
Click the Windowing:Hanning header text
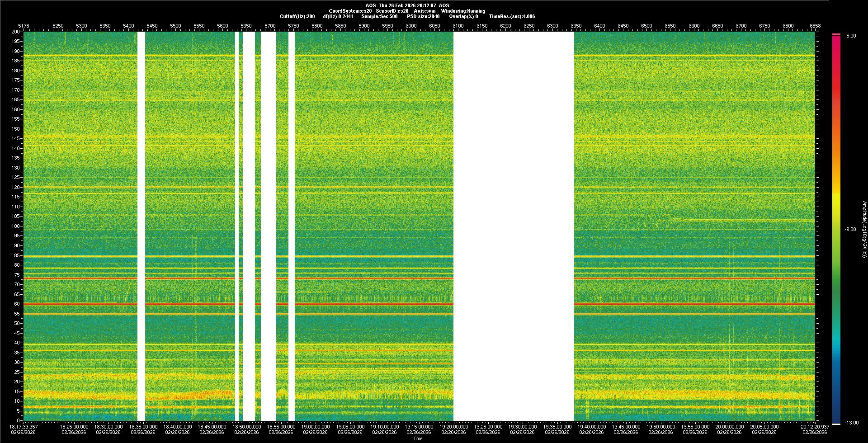pyautogui.click(x=463, y=11)
